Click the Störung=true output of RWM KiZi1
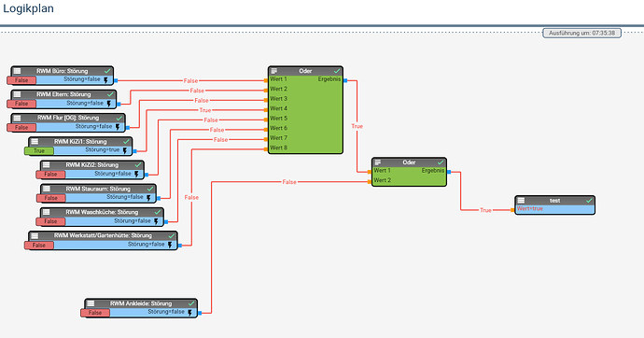This screenshot has height=338, width=644. pos(103,150)
